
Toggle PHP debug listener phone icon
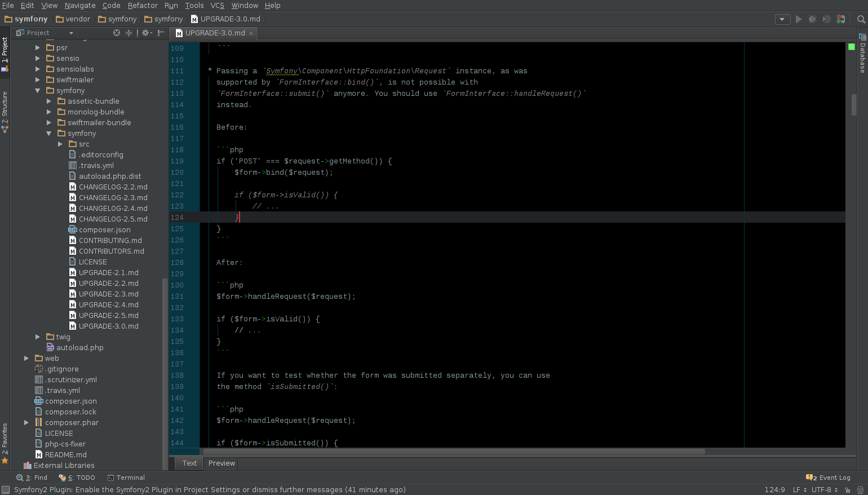pos(840,19)
